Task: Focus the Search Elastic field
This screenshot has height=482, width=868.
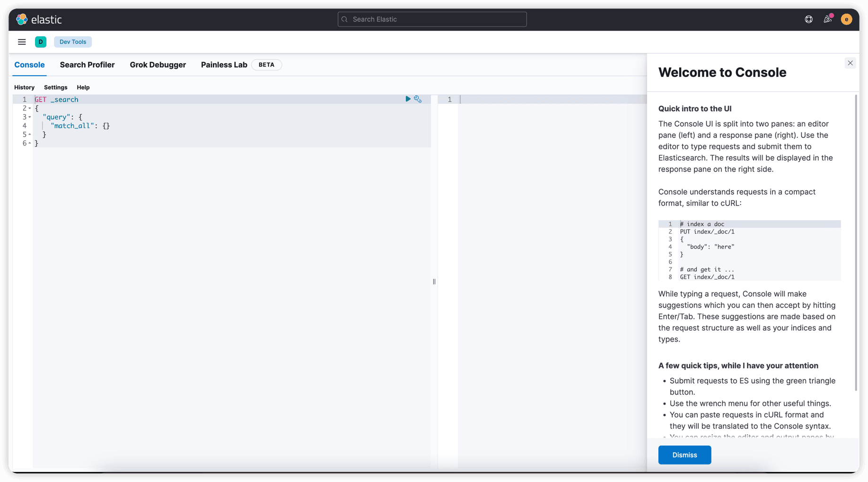Action: coord(432,19)
